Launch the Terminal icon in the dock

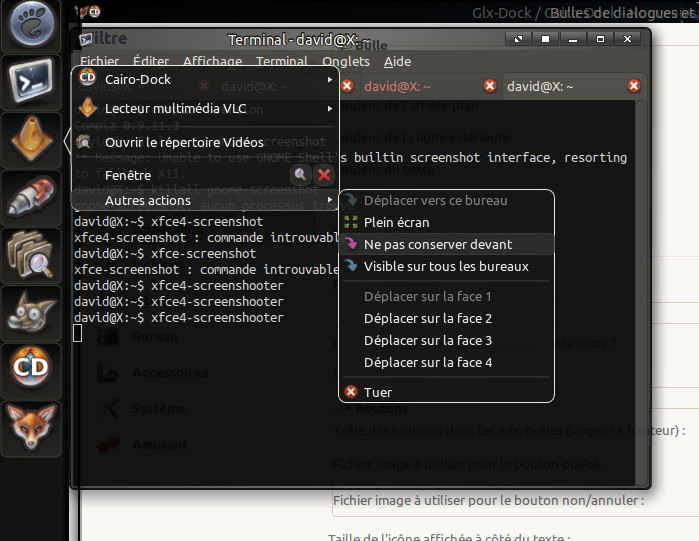click(x=31, y=82)
